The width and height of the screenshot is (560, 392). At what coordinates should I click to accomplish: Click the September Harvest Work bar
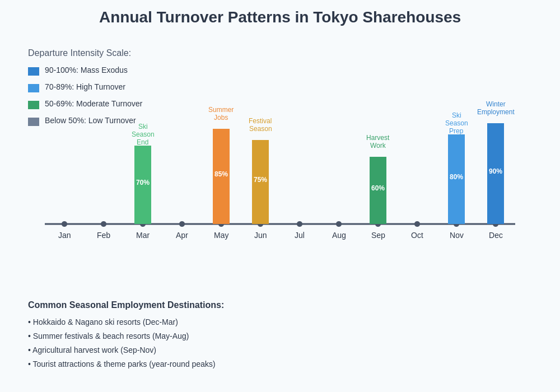pyautogui.click(x=378, y=189)
